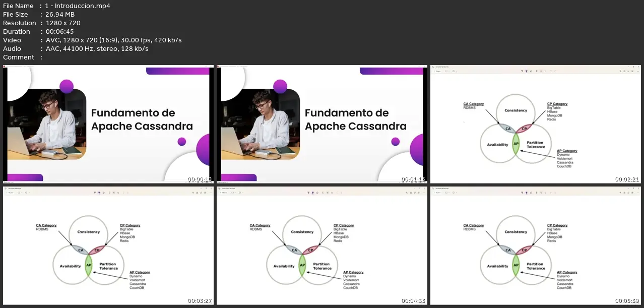Screen dimensions: 644x308
Task: Click the file name '1 - Introduccion.mp4'
Action: click(x=78, y=6)
